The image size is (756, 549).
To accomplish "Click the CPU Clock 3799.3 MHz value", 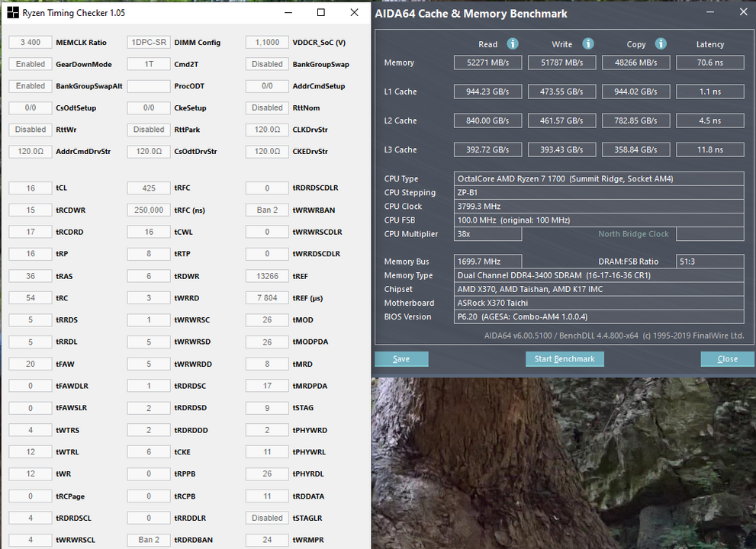I will click(x=599, y=207).
